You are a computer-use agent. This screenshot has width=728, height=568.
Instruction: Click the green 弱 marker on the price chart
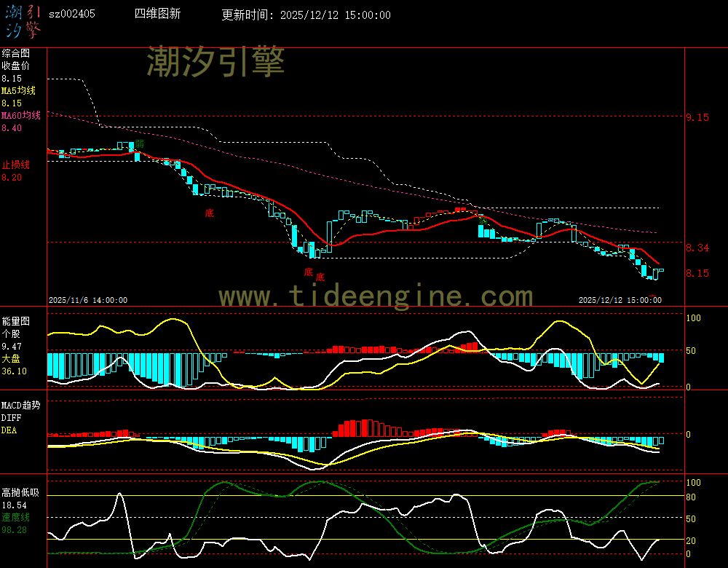[139, 144]
